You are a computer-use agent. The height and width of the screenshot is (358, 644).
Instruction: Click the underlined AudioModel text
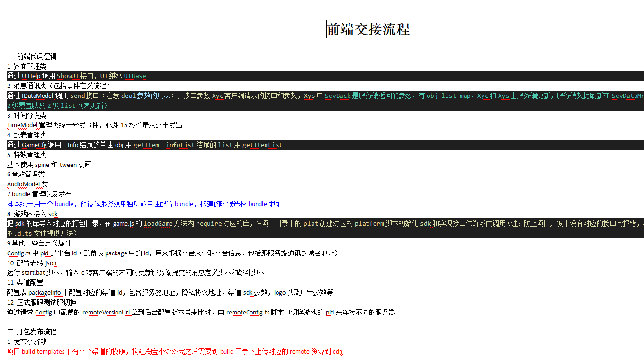coord(24,184)
